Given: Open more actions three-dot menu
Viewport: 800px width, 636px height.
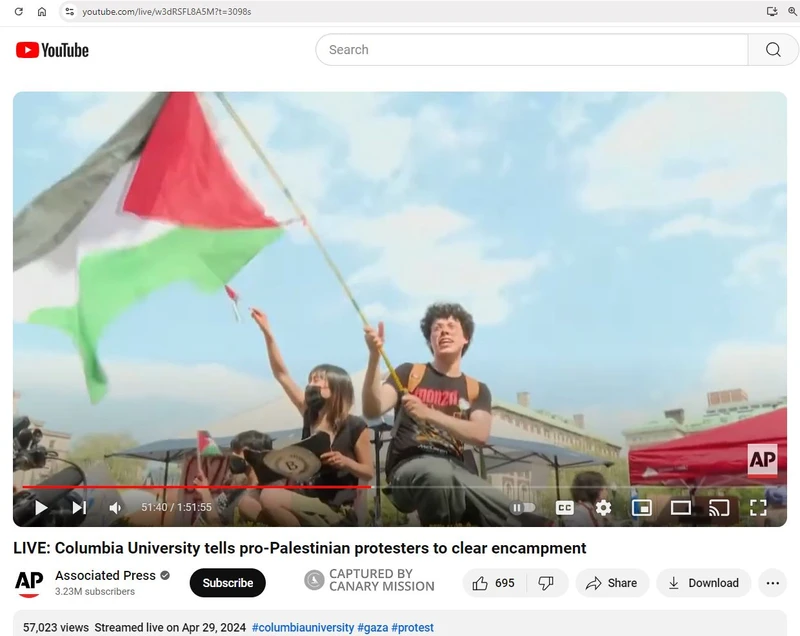Looking at the screenshot, I should tap(771, 583).
